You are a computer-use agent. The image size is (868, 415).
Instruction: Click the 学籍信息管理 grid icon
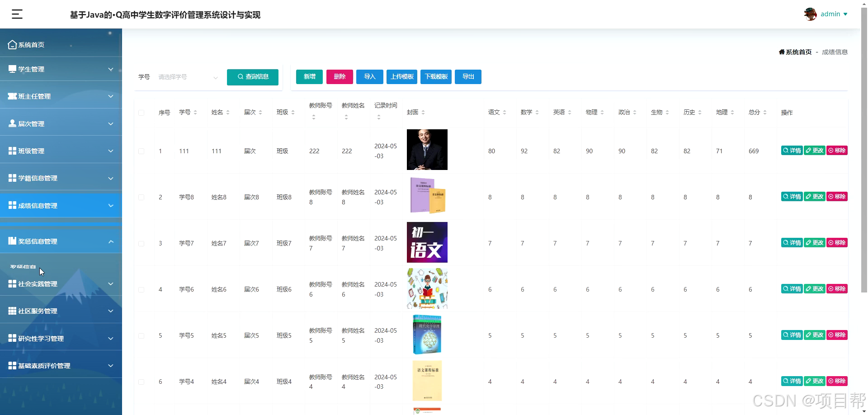13,178
